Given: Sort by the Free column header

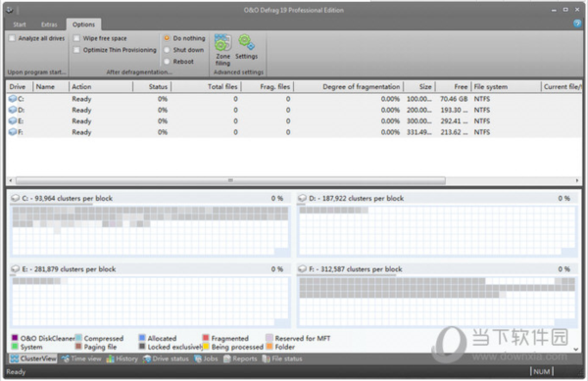Looking at the screenshot, I should (453, 86).
